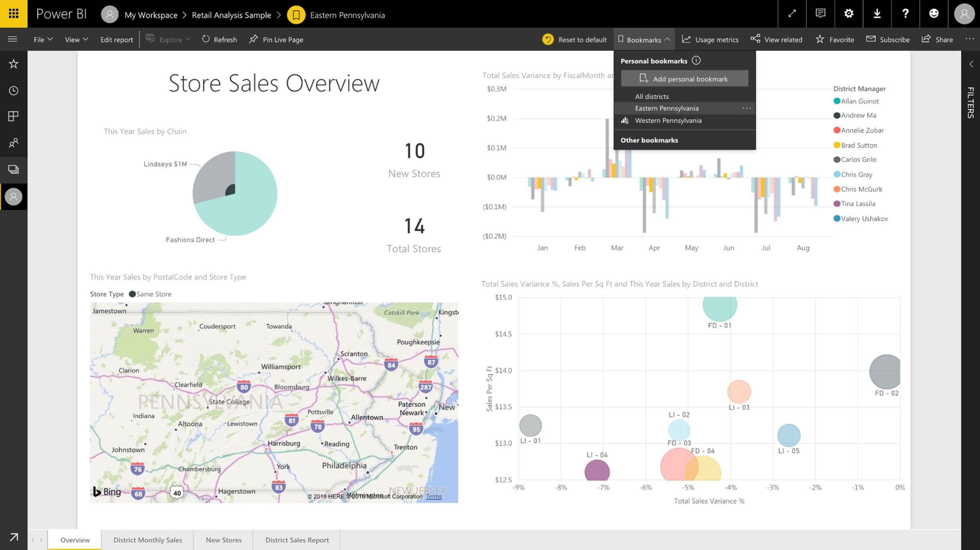
Task: Switch to the New Stores tab
Action: tap(223, 540)
